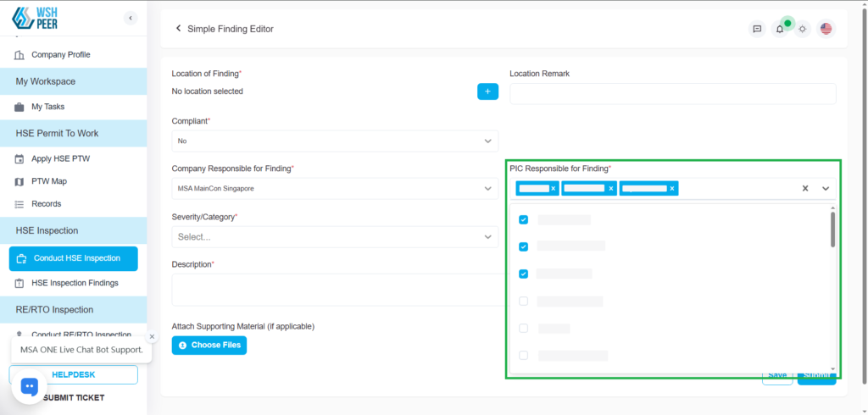
Task: Uncheck the first PIC option checkbox
Action: pos(523,219)
